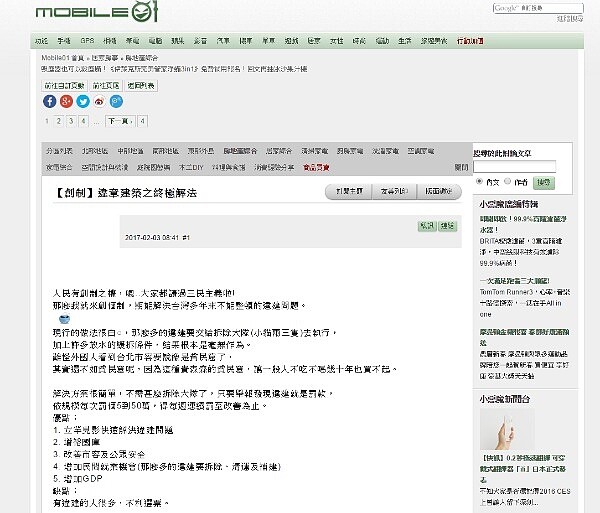Image resolution: width=600 pixels, height=513 pixels.
Task: Open the 生活 section in top navigation
Action: 404,41
